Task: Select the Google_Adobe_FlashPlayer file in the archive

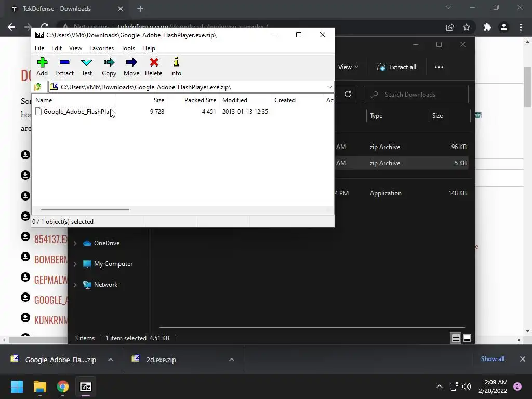Action: (77, 112)
